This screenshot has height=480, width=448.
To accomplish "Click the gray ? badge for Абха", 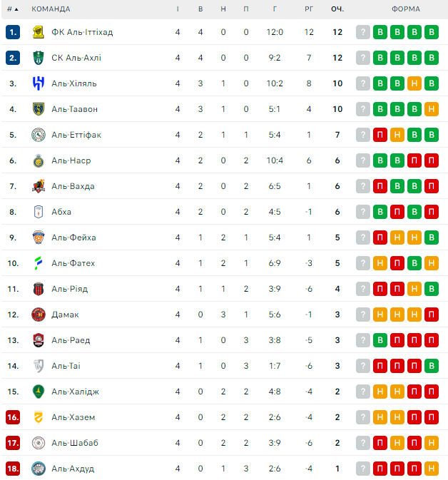I will (363, 212).
